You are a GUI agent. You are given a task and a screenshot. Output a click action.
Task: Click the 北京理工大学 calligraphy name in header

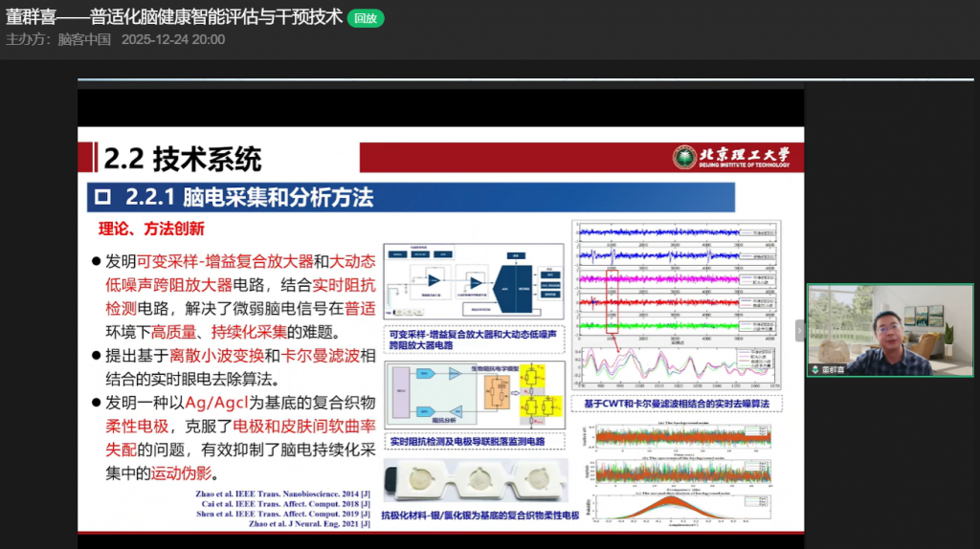[745, 154]
